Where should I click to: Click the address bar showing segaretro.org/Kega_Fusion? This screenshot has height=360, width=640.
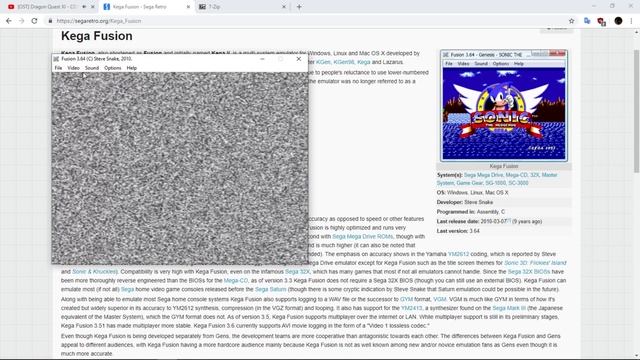coord(306,21)
